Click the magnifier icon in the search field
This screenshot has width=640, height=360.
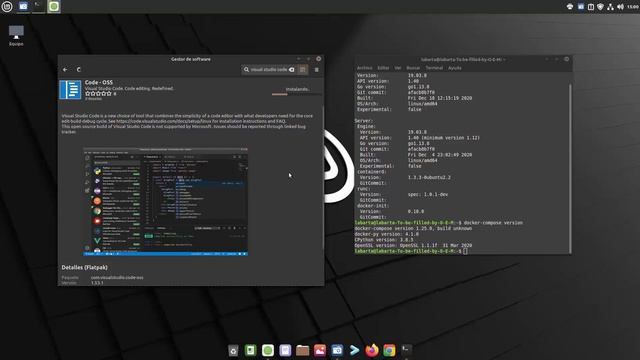pos(247,70)
